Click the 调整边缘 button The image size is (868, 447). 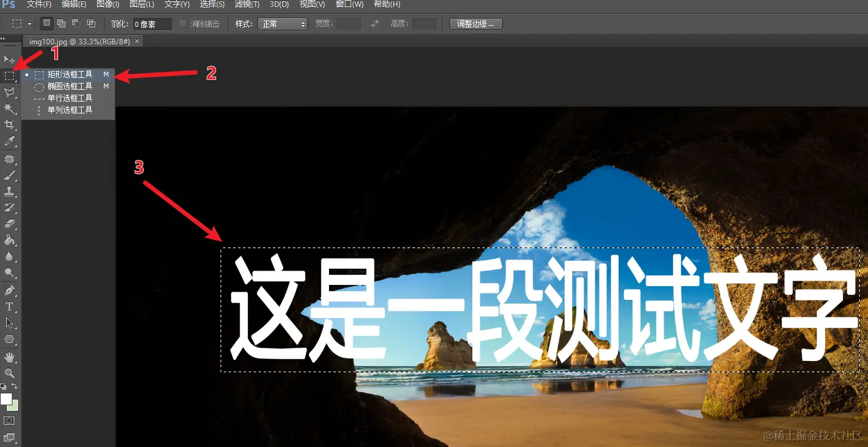click(x=475, y=24)
